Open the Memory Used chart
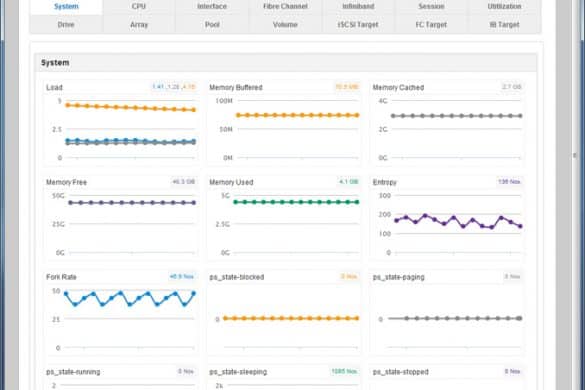585x390 pixels. (x=284, y=224)
